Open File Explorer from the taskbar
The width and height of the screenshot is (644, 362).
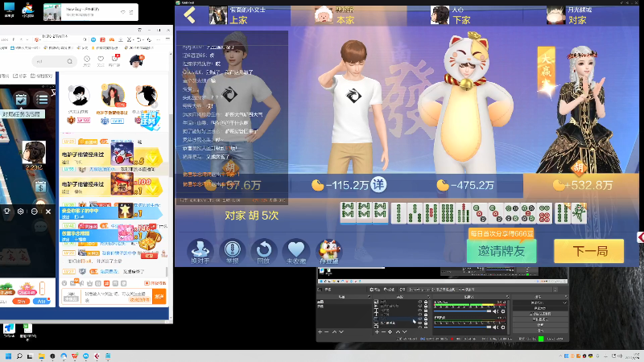41,356
